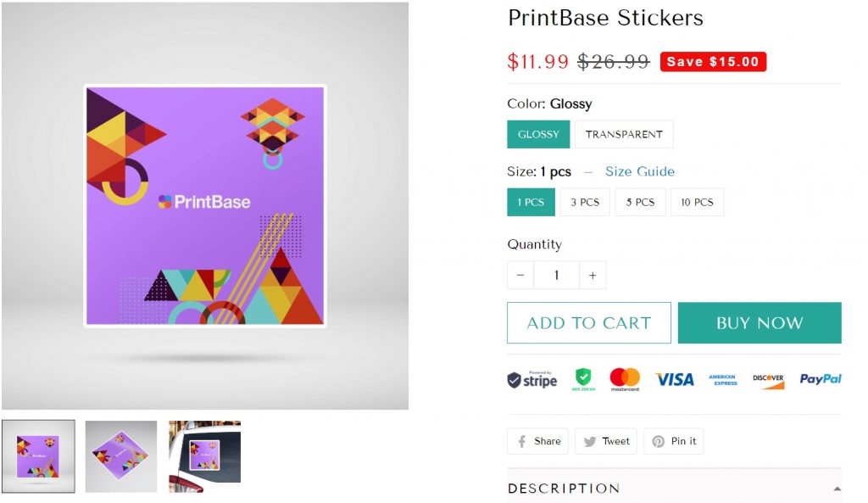868x503 pixels.
Task: Select the 3 PCS size option
Action: [584, 202]
